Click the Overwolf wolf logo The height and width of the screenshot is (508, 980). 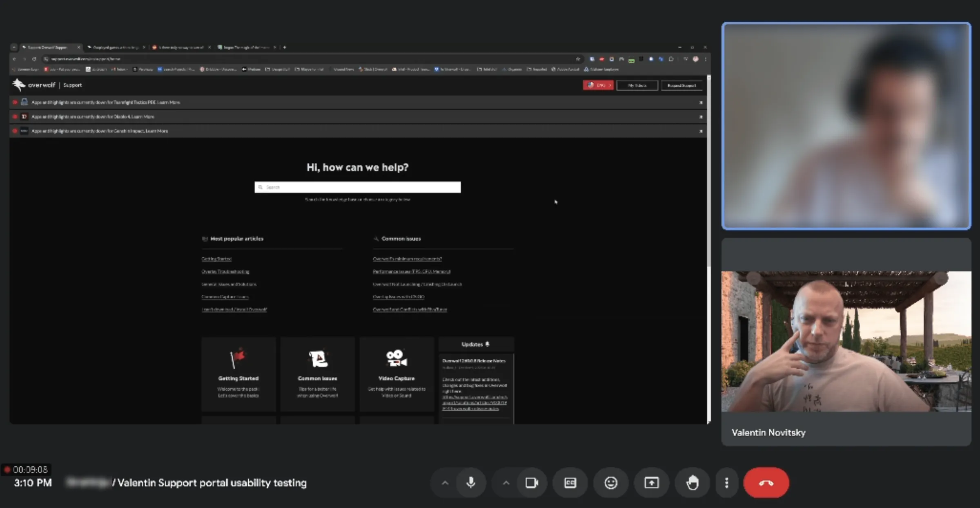[19, 85]
